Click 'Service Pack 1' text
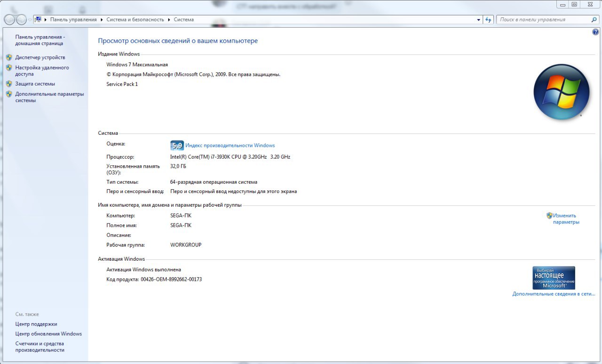 pyautogui.click(x=122, y=85)
